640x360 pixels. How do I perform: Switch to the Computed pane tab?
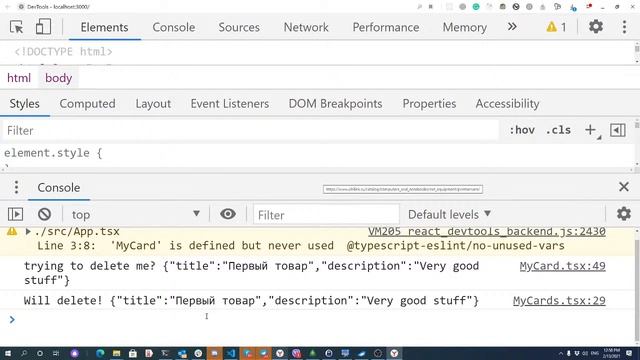click(87, 104)
